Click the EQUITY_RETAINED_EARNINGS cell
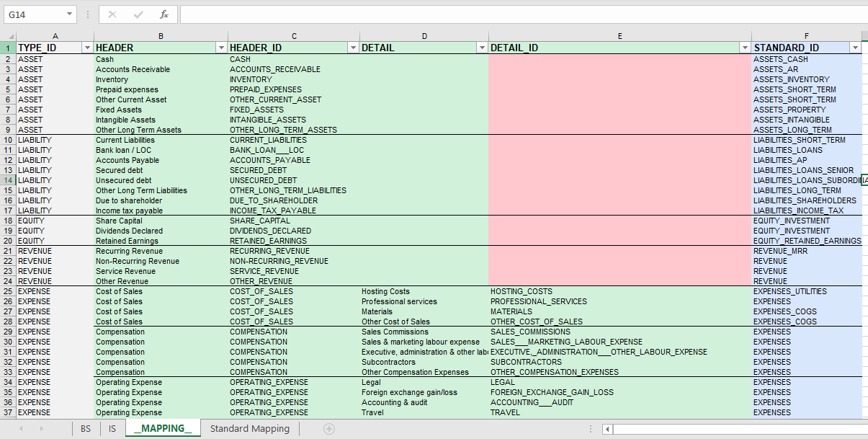Viewport: 868px width, 439px height. point(807,241)
